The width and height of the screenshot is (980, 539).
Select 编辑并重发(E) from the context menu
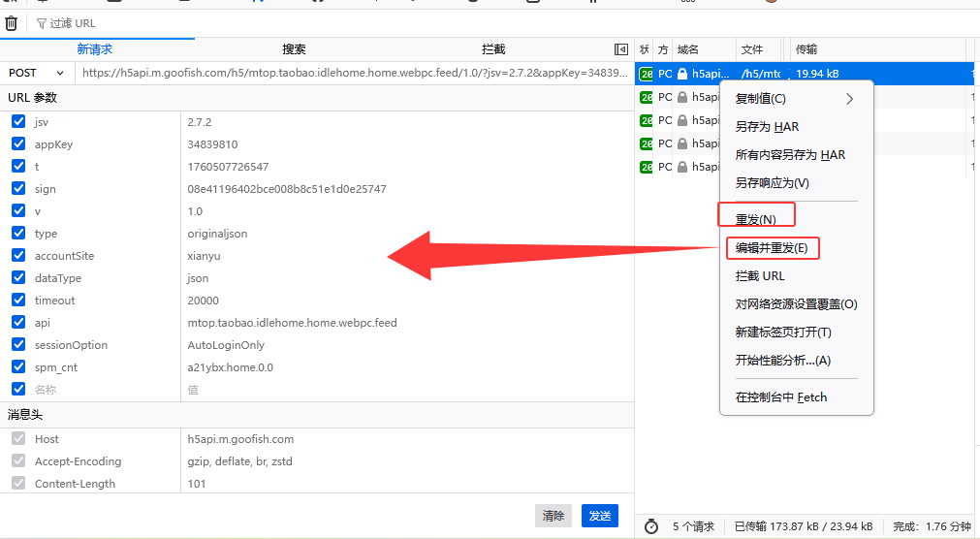(772, 248)
